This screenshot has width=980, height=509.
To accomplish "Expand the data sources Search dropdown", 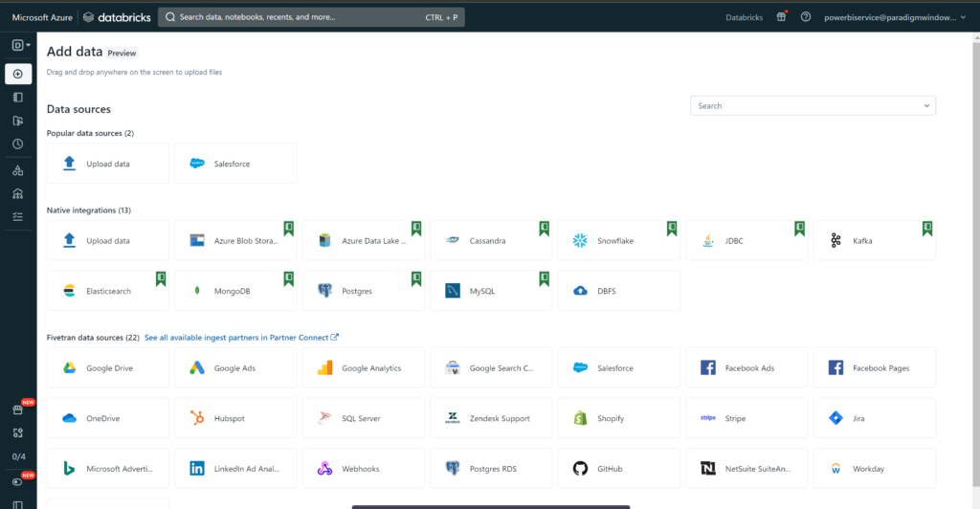I will pyautogui.click(x=813, y=105).
